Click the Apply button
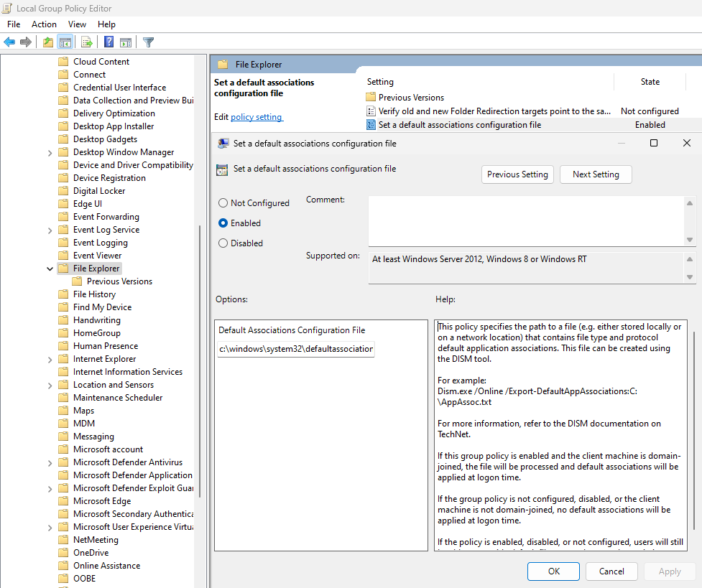This screenshot has height=588, width=702. 670,571
